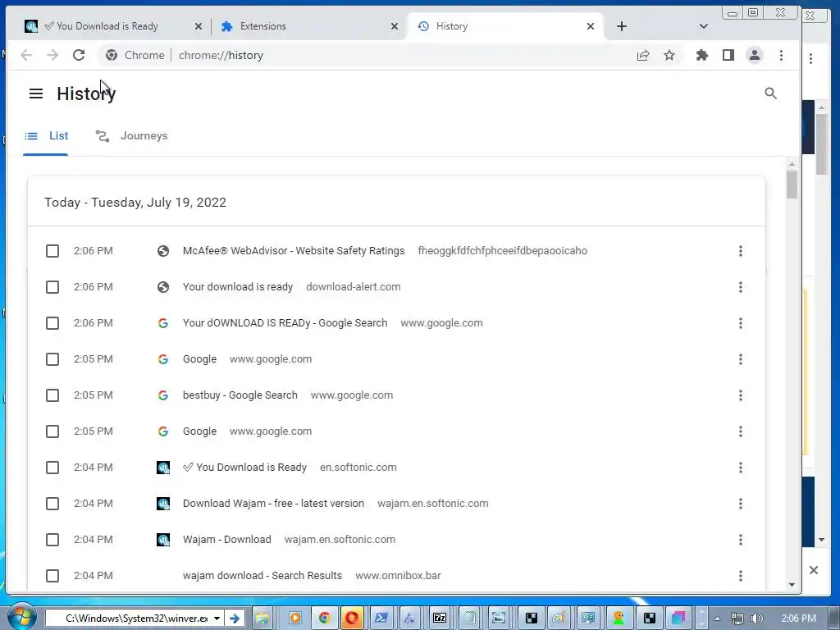Viewport: 840px width, 630px height.
Task: Select the bestbuy - Google Search checkbox
Action: pyautogui.click(x=52, y=395)
